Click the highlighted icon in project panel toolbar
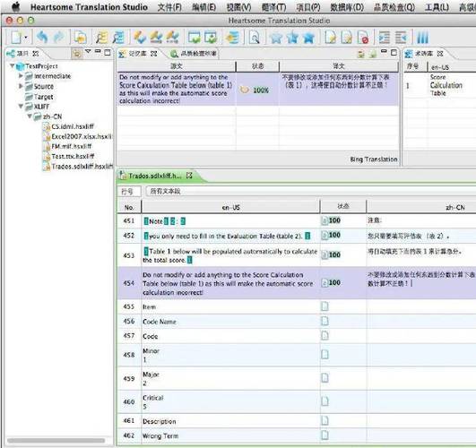The height and width of the screenshot is (448, 476). (x=77, y=54)
